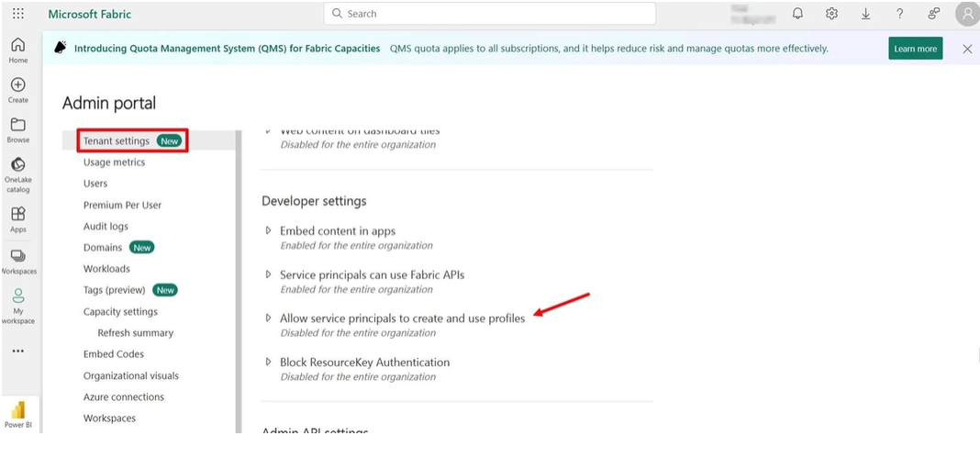
Task: Open the help question mark icon
Action: tap(899, 14)
